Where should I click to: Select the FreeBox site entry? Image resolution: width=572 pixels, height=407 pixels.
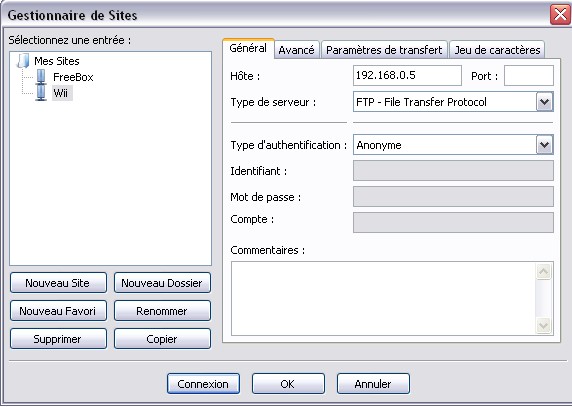pyautogui.click(x=73, y=77)
